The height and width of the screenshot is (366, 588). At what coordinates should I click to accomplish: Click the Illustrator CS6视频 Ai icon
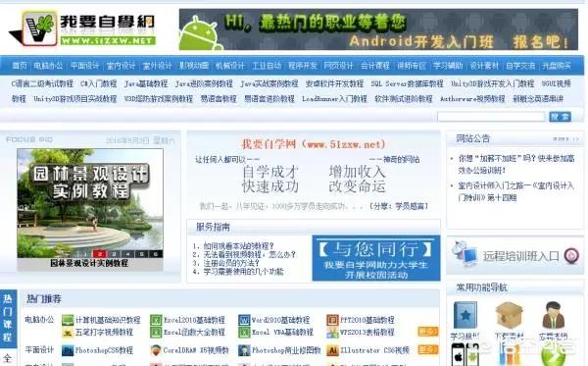332,350
